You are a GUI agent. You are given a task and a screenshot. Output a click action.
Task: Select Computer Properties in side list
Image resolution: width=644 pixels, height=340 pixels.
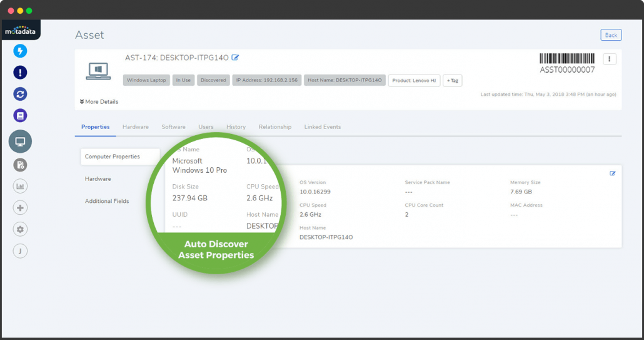click(x=120, y=157)
